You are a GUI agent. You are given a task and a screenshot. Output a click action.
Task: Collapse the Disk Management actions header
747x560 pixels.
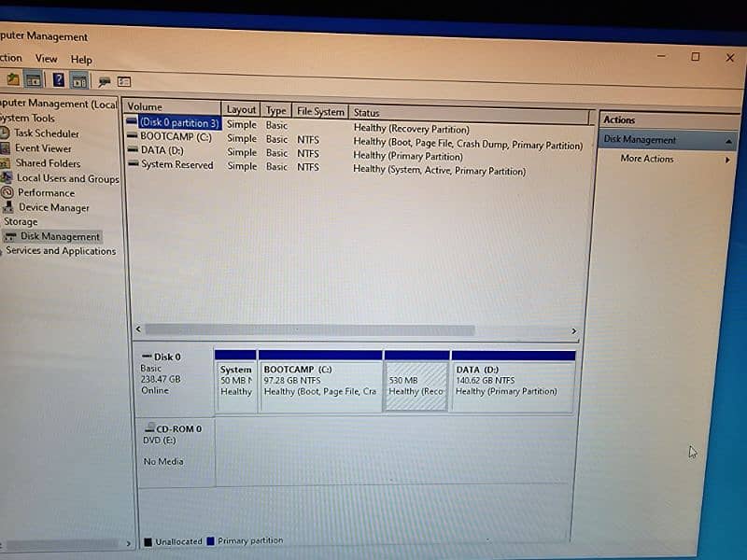(x=727, y=141)
